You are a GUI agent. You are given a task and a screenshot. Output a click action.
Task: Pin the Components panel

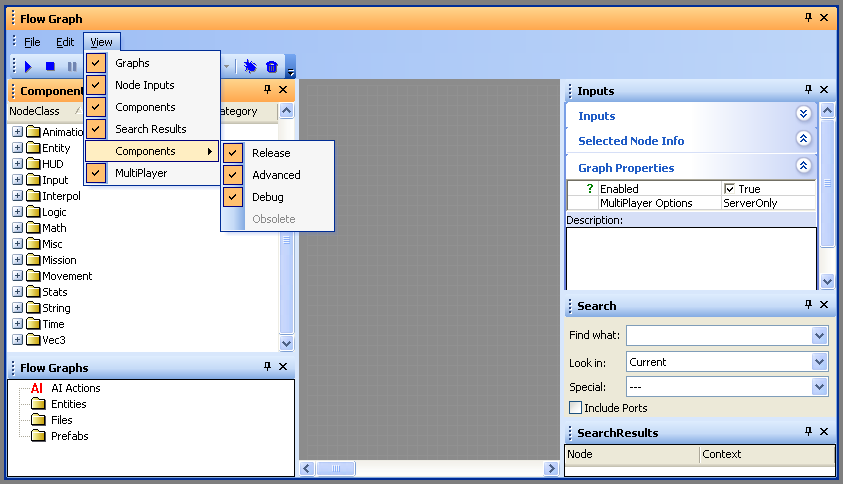point(267,90)
